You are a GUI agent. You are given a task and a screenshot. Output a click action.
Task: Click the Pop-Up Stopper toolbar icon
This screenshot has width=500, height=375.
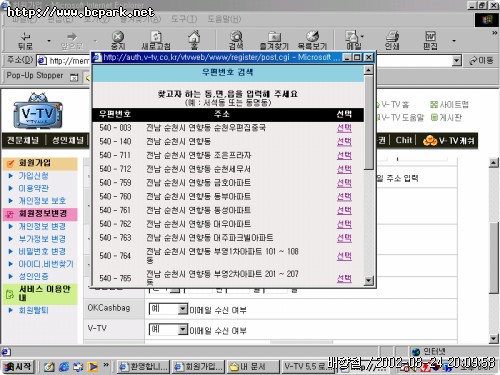(74, 77)
